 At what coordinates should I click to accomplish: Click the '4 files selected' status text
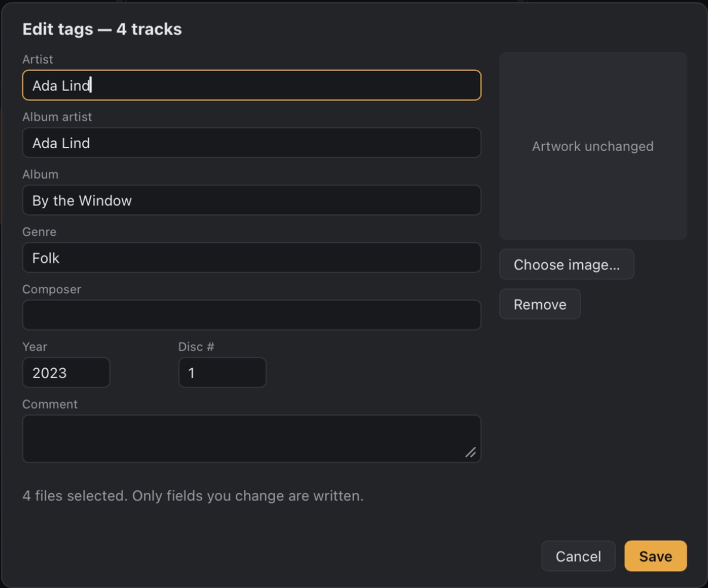coord(193,496)
